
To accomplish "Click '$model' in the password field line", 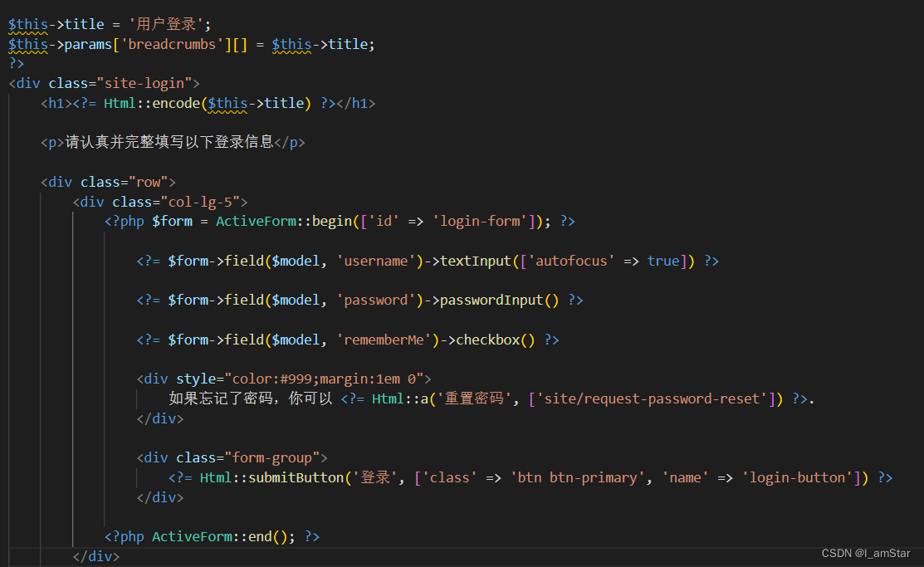I will click(296, 300).
